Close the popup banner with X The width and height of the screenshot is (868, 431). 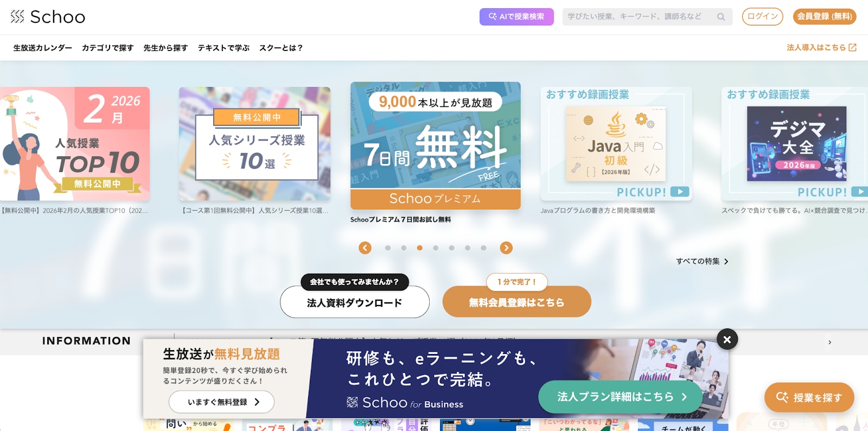pos(727,339)
